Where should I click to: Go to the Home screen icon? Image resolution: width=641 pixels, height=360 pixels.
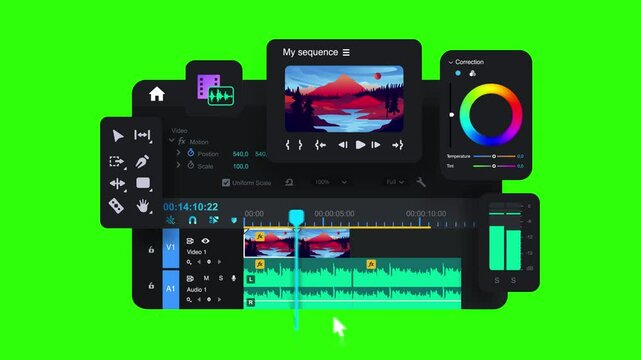pyautogui.click(x=157, y=94)
